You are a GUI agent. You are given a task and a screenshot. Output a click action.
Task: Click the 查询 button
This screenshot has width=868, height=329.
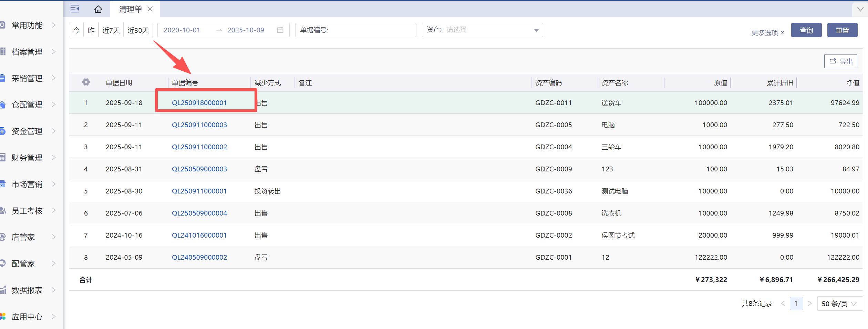point(806,30)
